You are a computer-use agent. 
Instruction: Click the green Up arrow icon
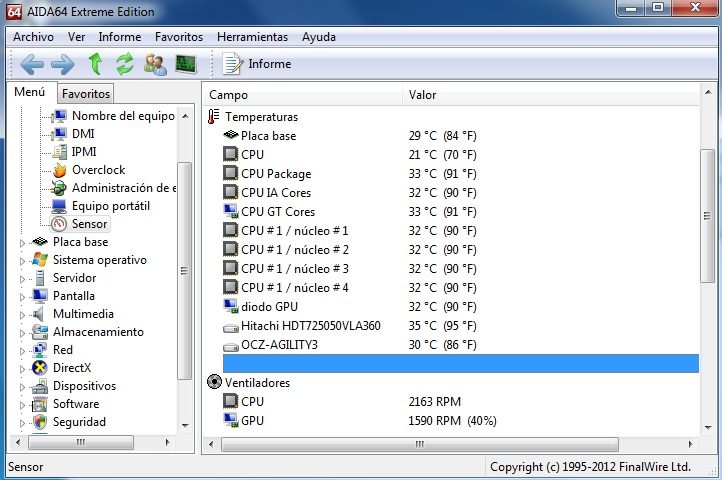click(95, 65)
